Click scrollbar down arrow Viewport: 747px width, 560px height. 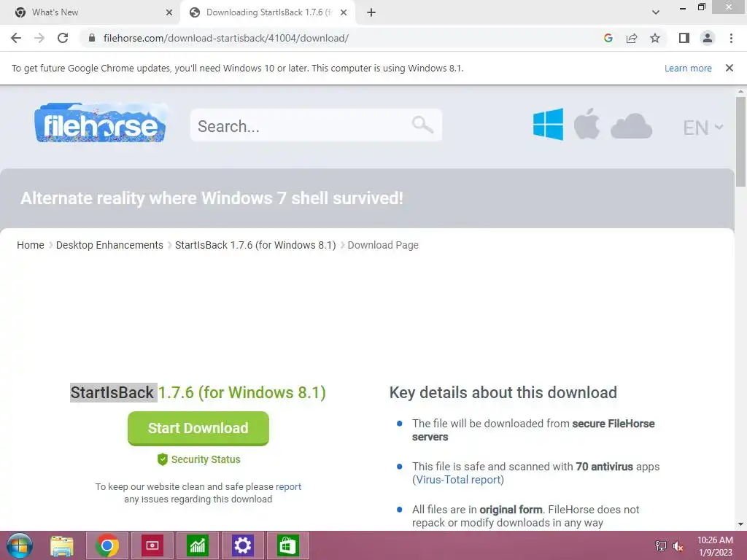click(740, 525)
